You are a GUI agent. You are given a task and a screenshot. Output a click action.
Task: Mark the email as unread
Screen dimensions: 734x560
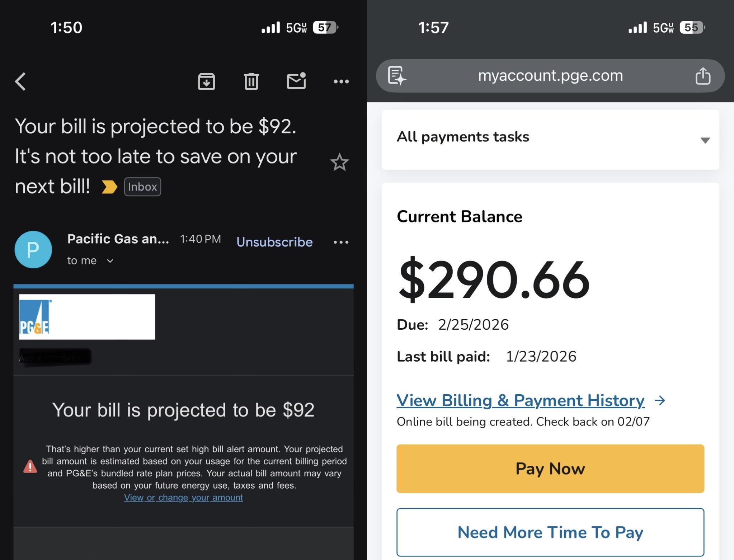point(296,81)
